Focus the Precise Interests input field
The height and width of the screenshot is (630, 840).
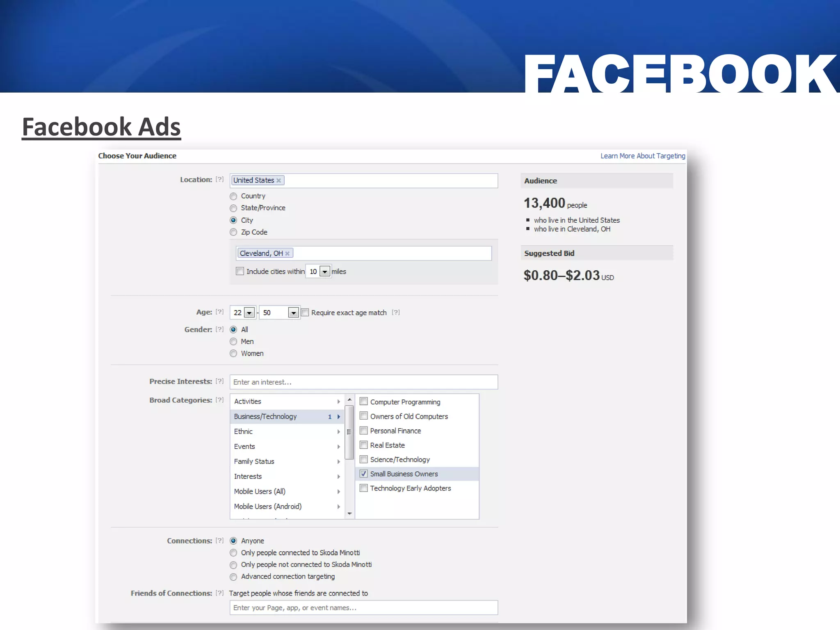[364, 382]
